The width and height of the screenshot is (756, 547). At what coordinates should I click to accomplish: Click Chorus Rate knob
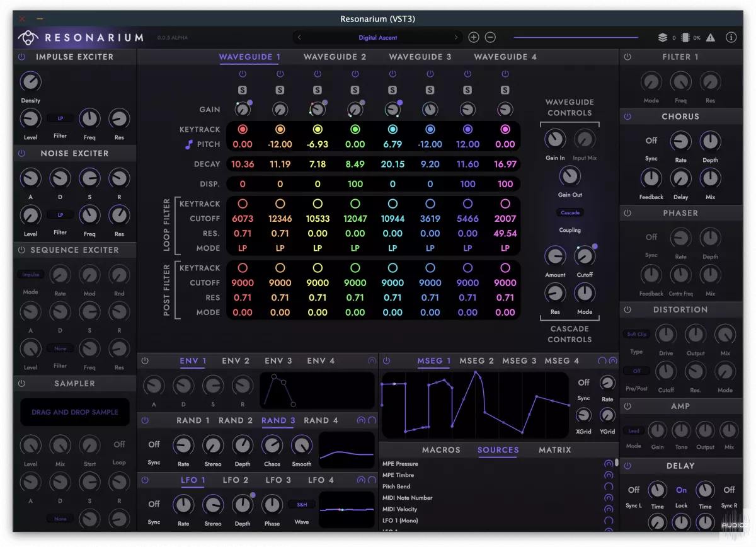681,141
